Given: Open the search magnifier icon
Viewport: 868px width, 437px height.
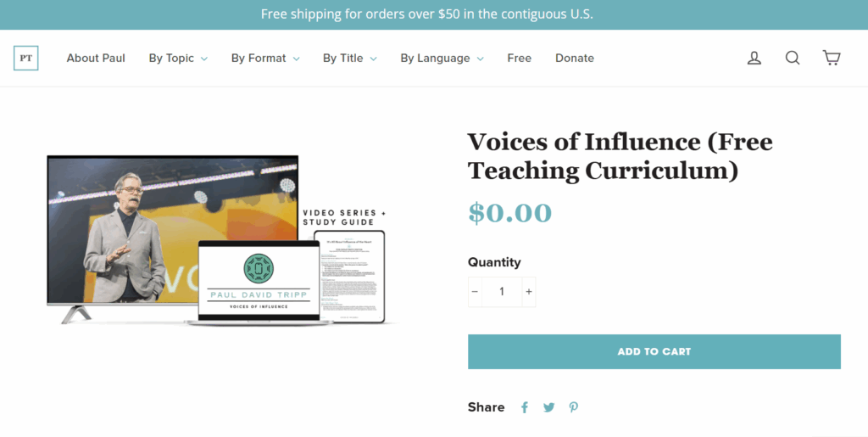Looking at the screenshot, I should click(793, 58).
